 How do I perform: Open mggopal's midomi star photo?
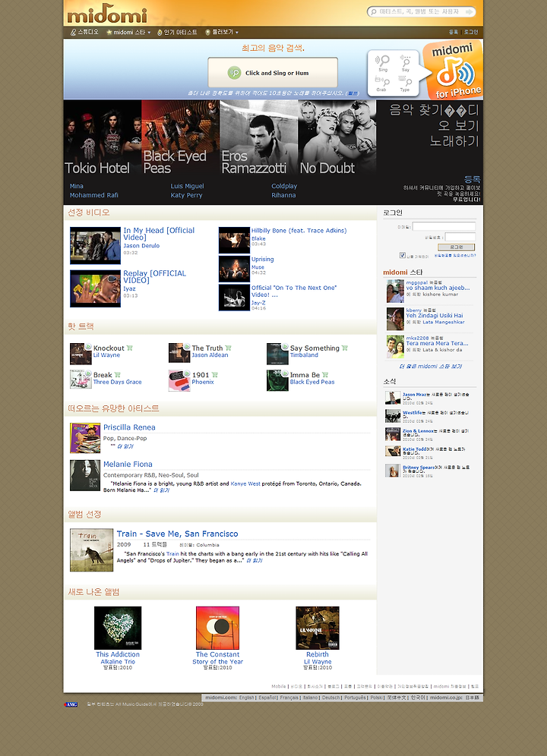395,291
